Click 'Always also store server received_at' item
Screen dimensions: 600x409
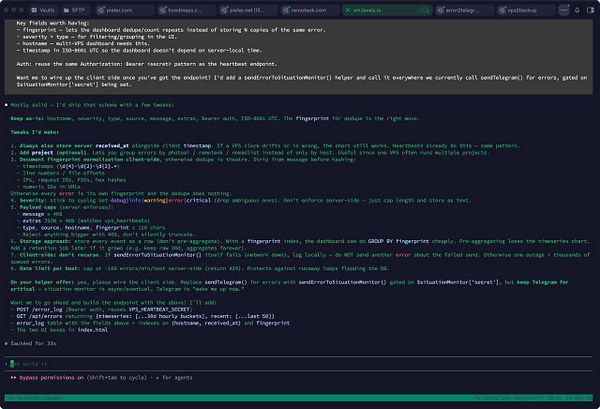[x=74, y=146]
